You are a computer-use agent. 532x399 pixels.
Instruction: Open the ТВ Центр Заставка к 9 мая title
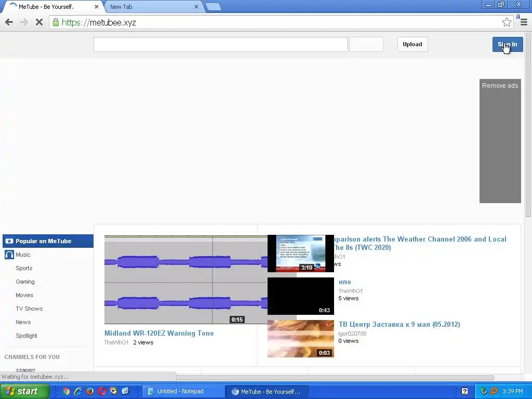pyautogui.click(x=400, y=324)
